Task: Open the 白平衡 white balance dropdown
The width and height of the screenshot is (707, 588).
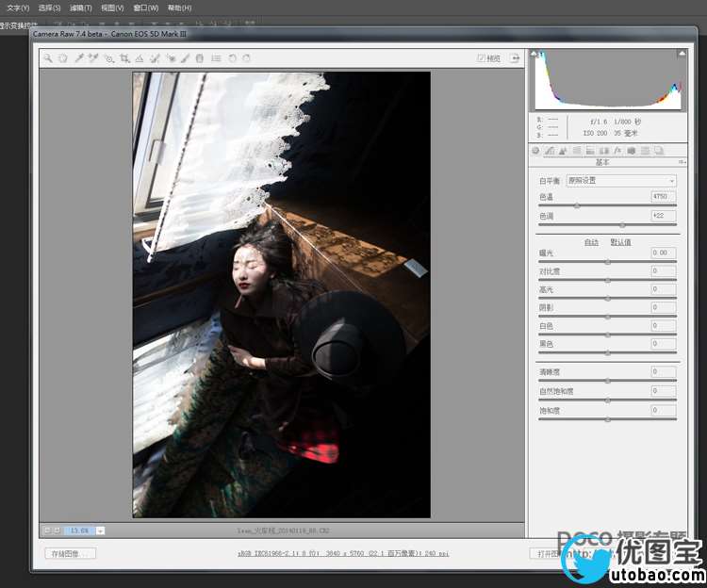Action: (620, 181)
